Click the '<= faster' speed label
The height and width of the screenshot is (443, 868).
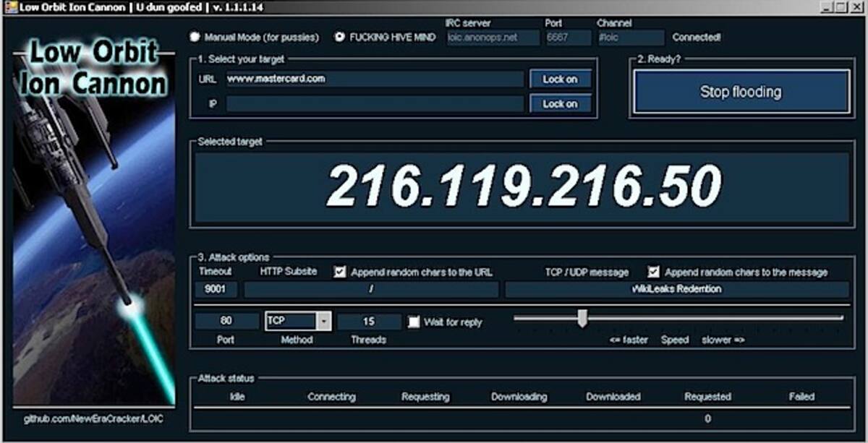point(628,340)
